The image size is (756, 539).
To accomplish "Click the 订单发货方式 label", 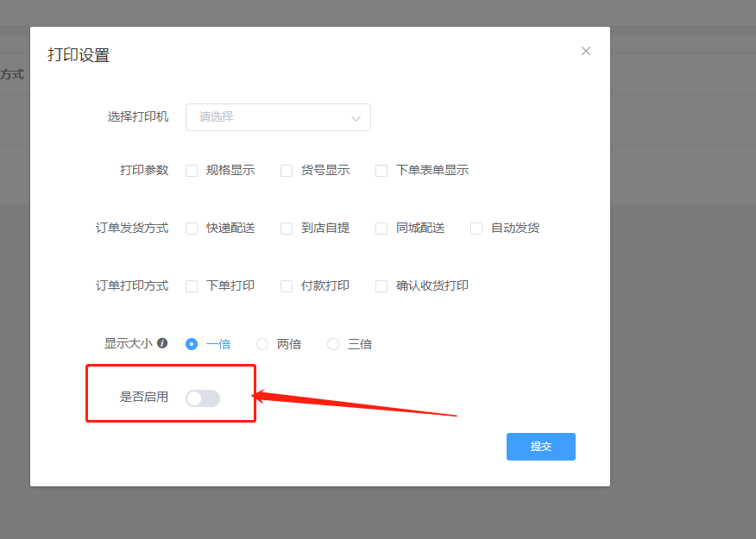I will click(132, 228).
